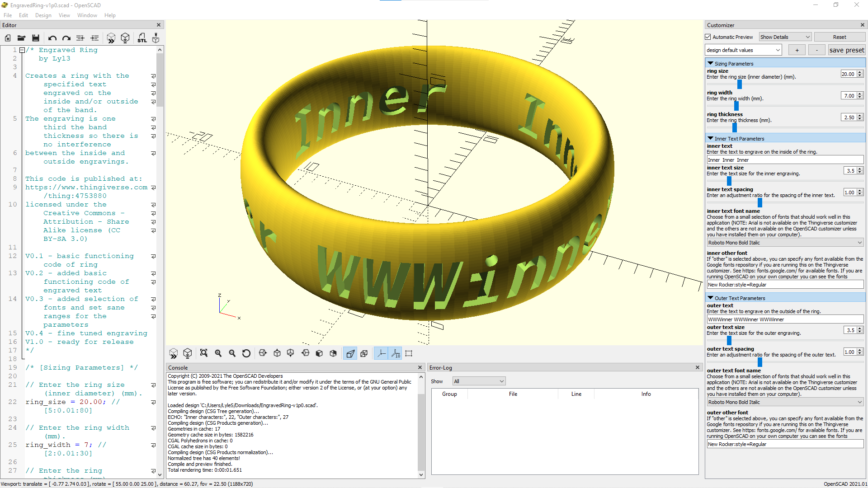The image size is (868, 488).
Task: Open the Show Details dropdown
Action: pos(784,37)
